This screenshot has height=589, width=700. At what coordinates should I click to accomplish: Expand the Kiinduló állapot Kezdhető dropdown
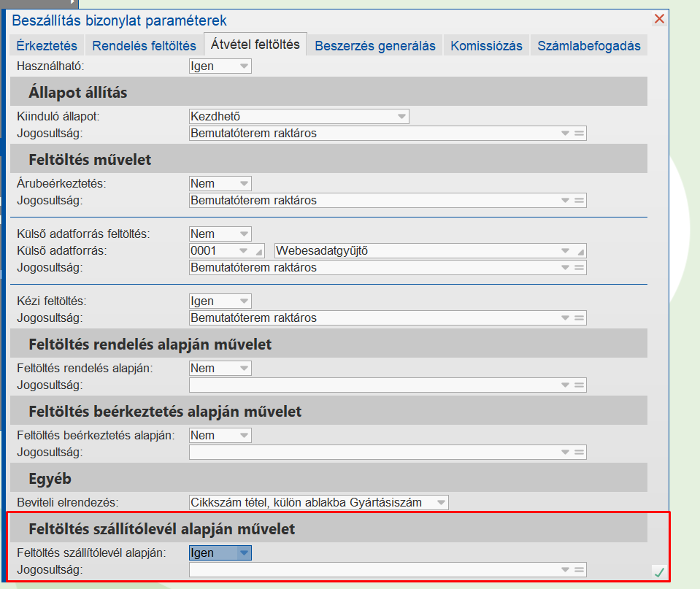tap(401, 117)
